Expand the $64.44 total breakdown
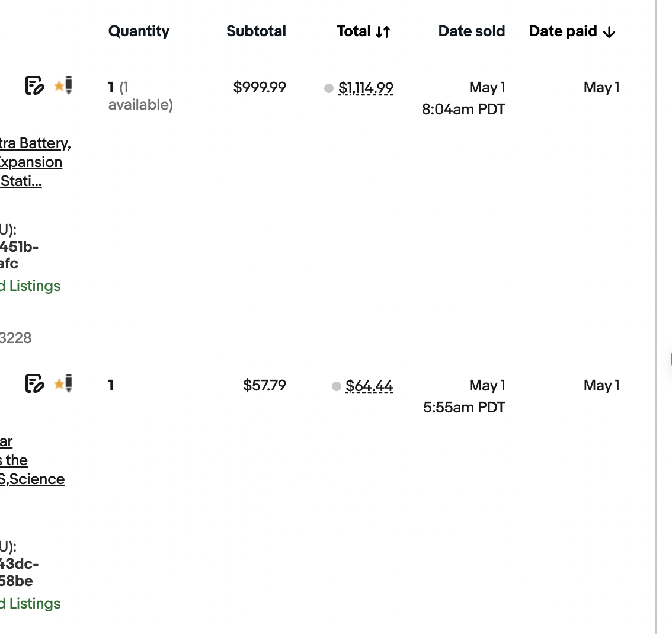Image resolution: width=672 pixels, height=634 pixels. (x=369, y=386)
